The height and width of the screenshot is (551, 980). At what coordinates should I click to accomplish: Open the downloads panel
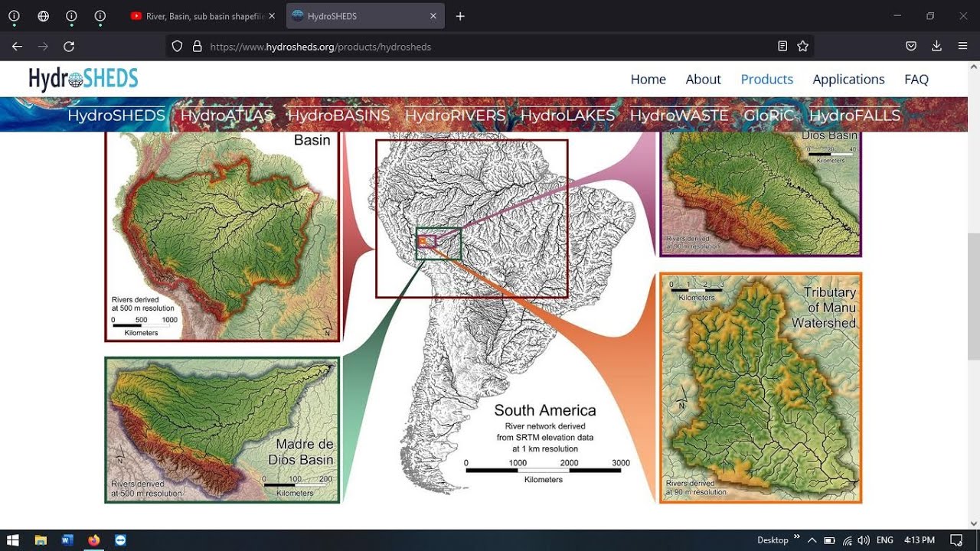pyautogui.click(x=936, y=47)
